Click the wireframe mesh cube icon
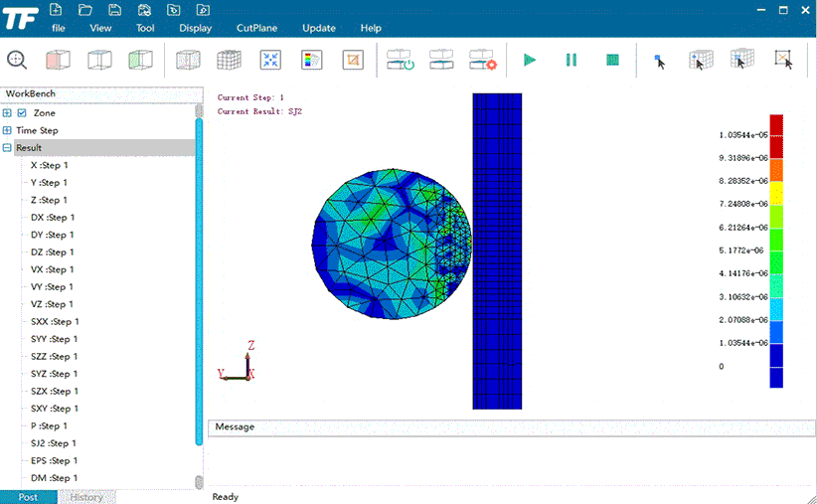The image size is (817, 504). [230, 60]
